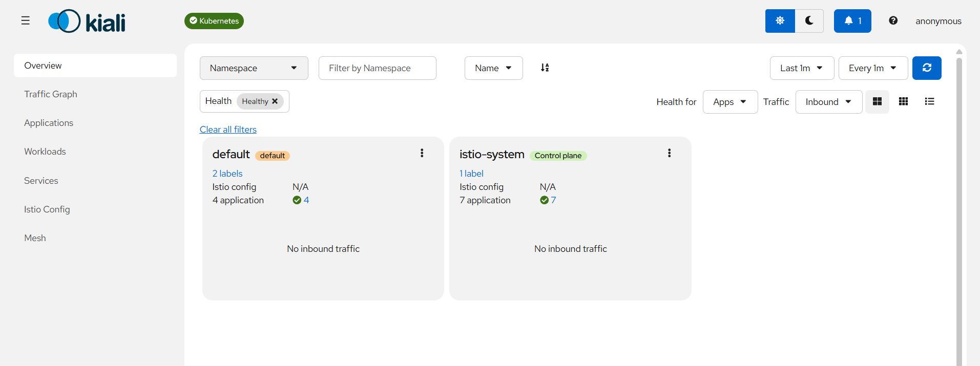Screen dimensions: 980x366
Task: Open the help question mark menu
Action: (x=893, y=20)
